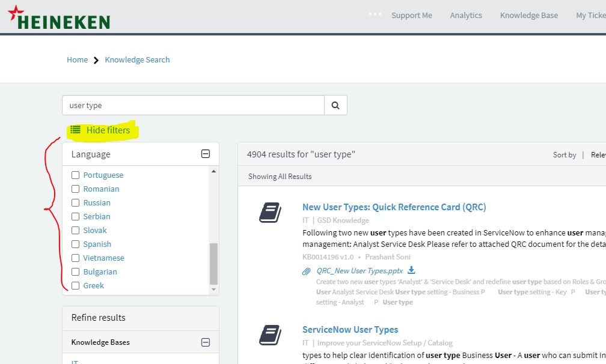Click the KB0014196 v1.0 article number
The width and height of the screenshot is (606, 364).
[328, 257]
